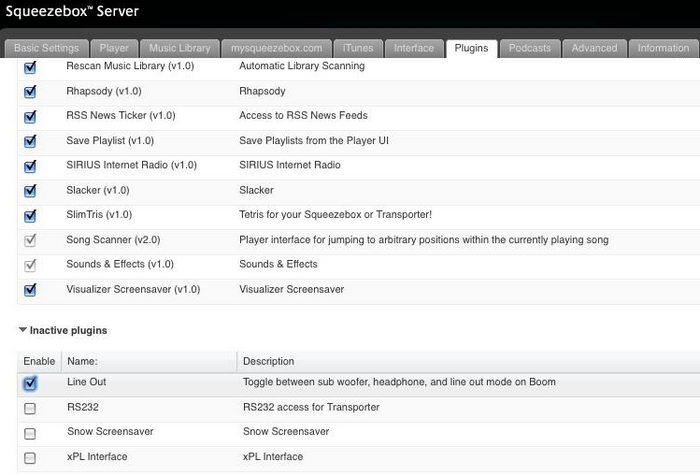Viewport: 700px width, 476px height.
Task: Open the Interface tab
Action: (x=414, y=48)
